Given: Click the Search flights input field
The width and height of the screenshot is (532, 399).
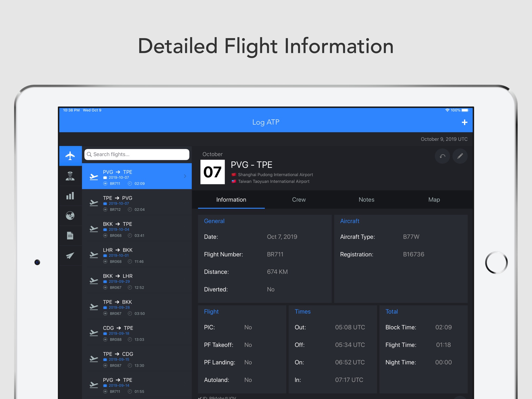Looking at the screenshot, I should pos(137,155).
